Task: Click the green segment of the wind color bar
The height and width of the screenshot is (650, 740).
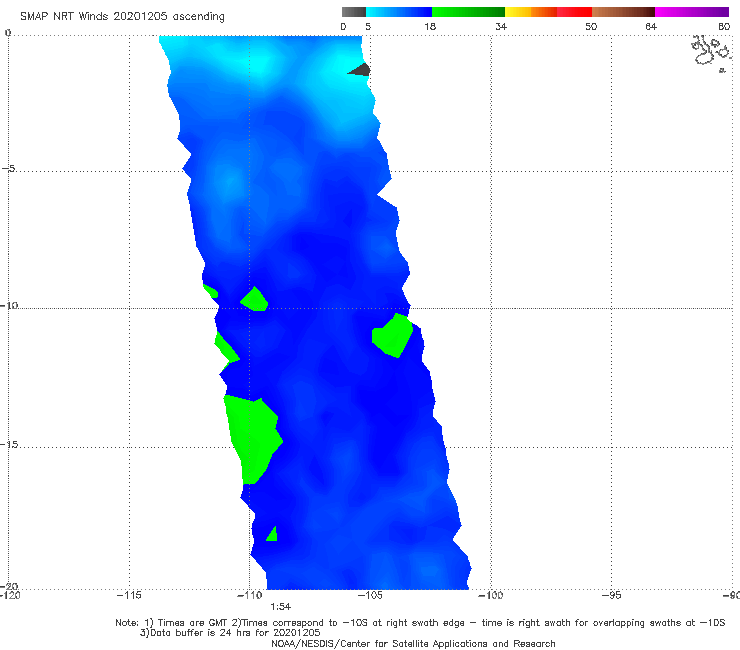Action: coord(468,12)
